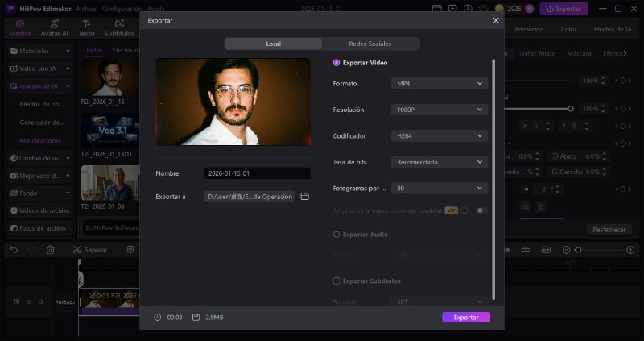The image size is (644, 341).
Task: Click the horizontal flip icon in properties panel
Action: (x=525, y=206)
